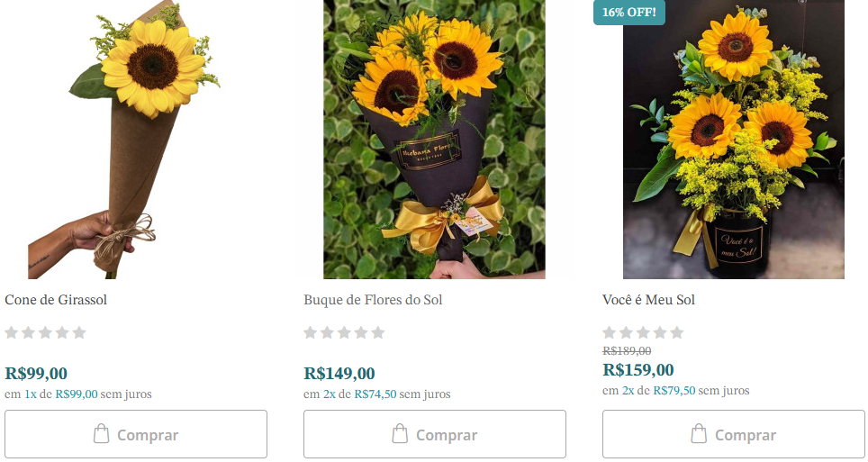Image resolution: width=868 pixels, height=462 pixels.
Task: Click first rating star under Cone de Girassol
Action: click(12, 332)
